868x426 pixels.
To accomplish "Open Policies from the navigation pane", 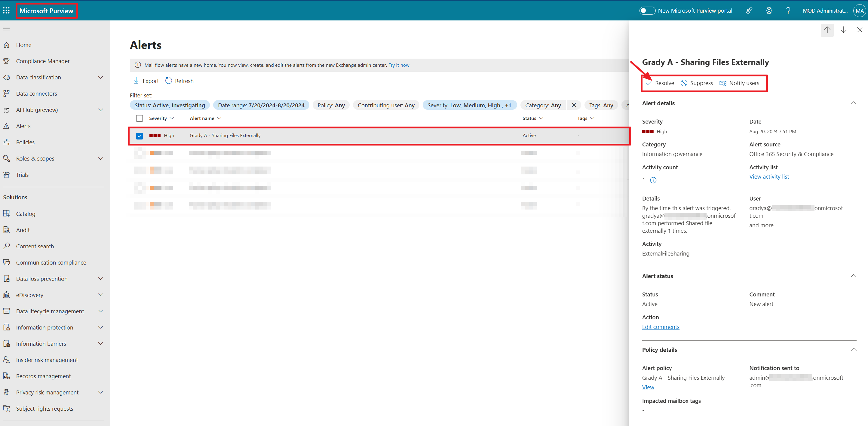I will [x=26, y=142].
